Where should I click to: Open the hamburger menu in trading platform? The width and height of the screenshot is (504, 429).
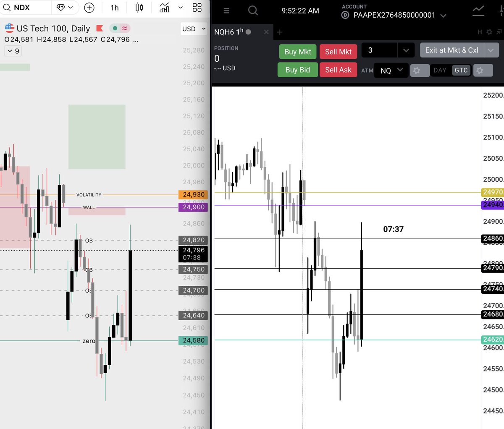coord(226,10)
